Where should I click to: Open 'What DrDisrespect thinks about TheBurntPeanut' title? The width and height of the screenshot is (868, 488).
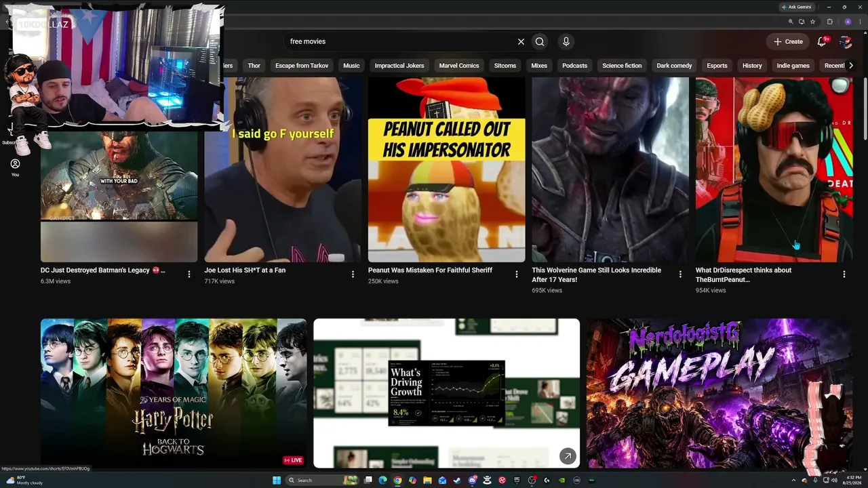pos(743,274)
